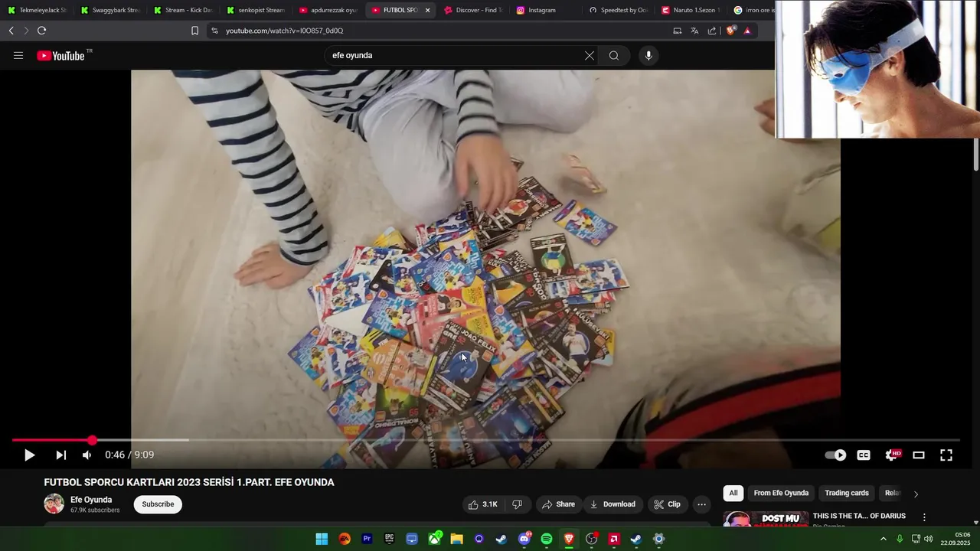Select Trading cards chip
Screen dimensions: 980x551
pos(847,493)
